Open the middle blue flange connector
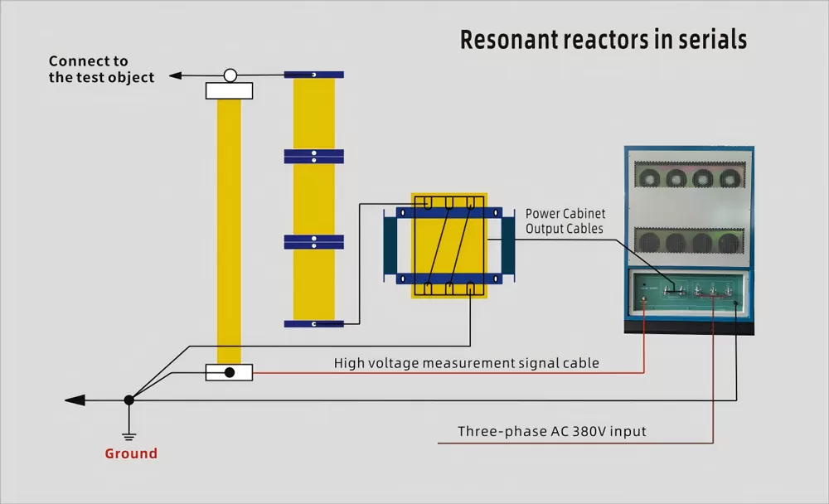Screen dimensions: 829x504 click(x=313, y=156)
